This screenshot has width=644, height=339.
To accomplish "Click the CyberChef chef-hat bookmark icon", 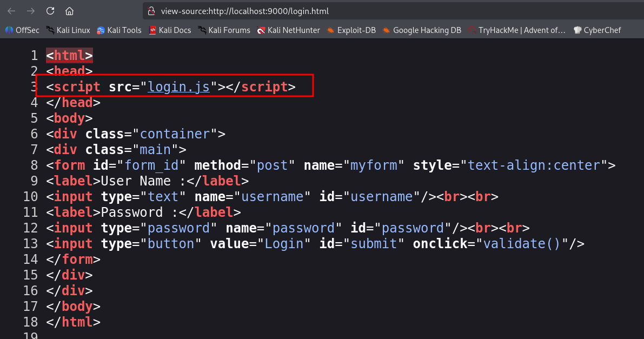I will click(x=576, y=30).
